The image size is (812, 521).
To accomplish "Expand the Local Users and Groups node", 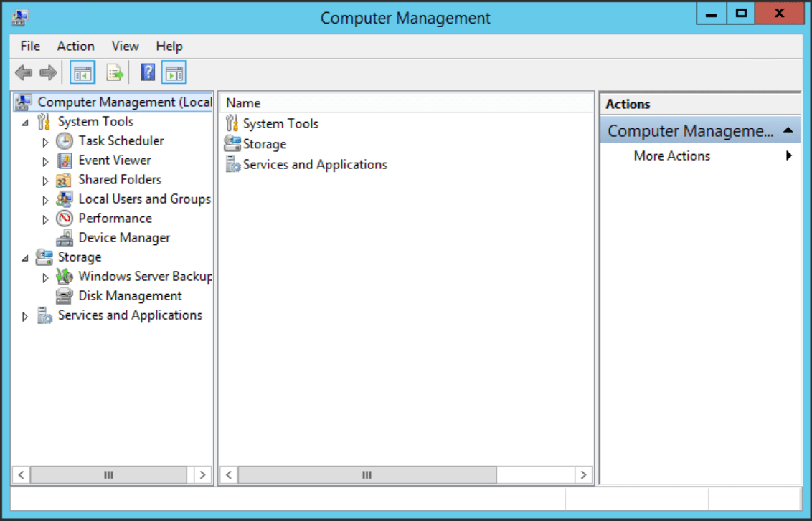I will tap(44, 199).
